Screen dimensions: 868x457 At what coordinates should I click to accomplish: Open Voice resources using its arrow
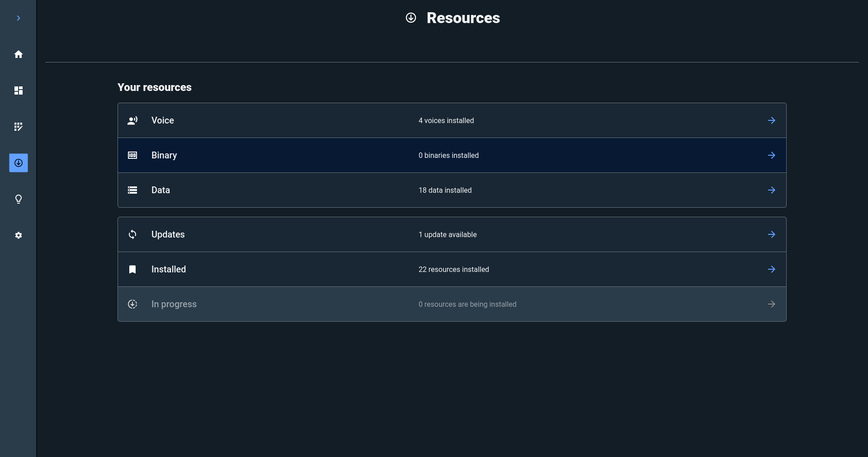coord(771,120)
